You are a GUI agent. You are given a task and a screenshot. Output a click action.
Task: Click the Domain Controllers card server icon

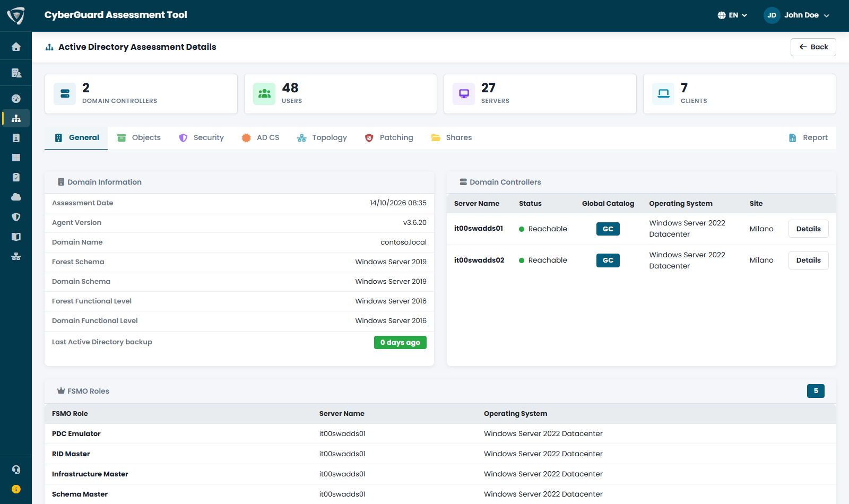(65, 94)
